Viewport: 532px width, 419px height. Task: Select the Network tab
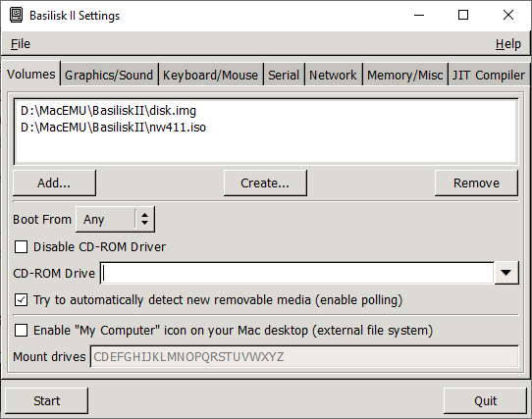tap(333, 75)
